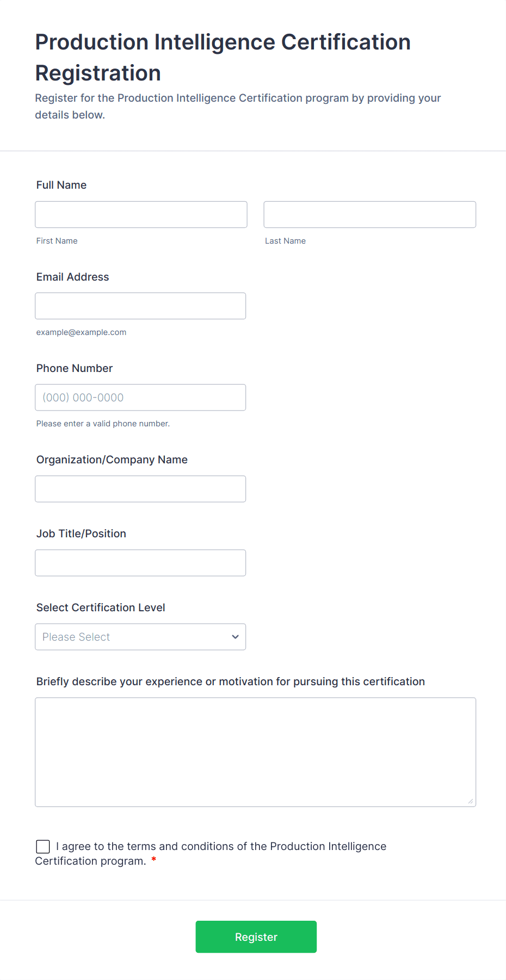Select the Email Address input field
Viewport: 506px width, 980px height.
coord(140,306)
